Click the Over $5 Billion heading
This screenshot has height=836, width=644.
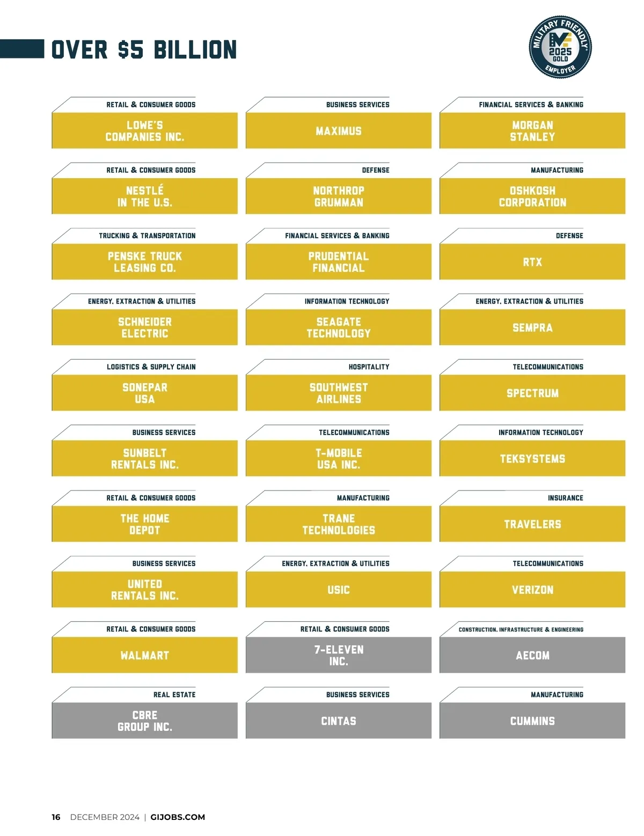pos(144,49)
